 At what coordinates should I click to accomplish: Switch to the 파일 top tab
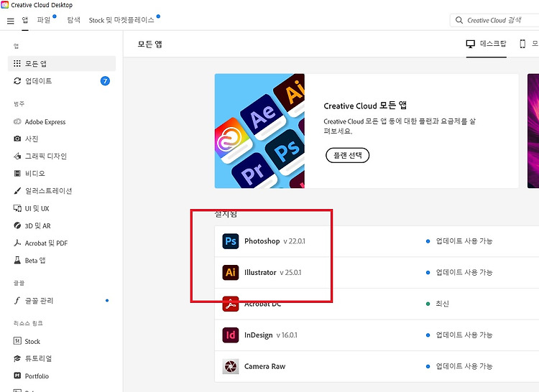point(44,20)
